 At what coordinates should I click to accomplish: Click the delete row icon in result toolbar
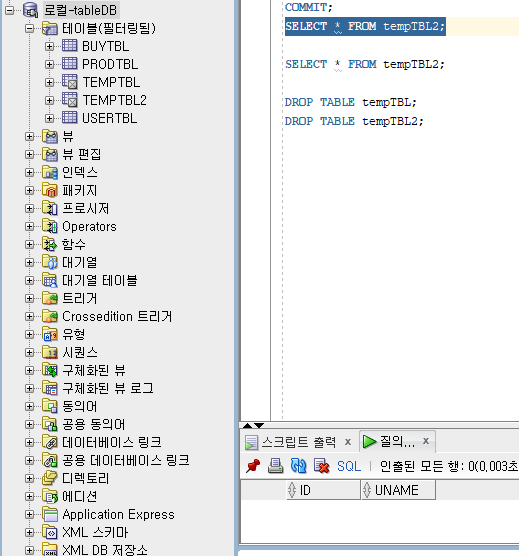tap(321, 466)
